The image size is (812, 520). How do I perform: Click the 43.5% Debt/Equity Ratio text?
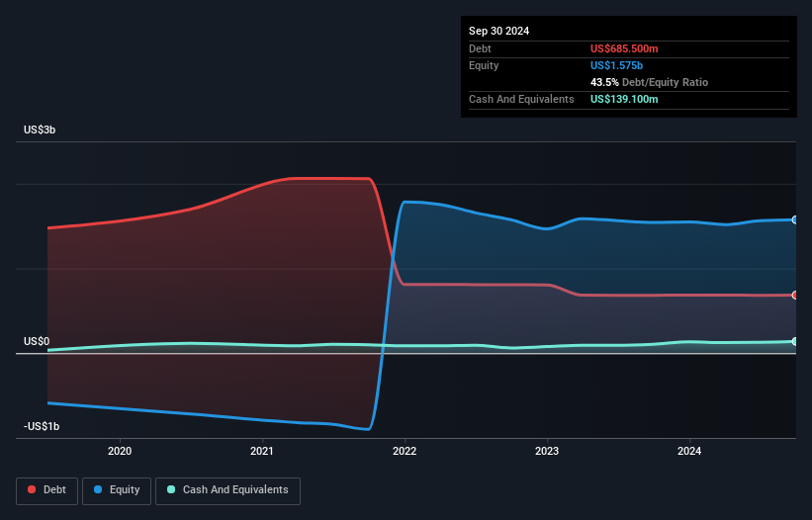pos(649,82)
